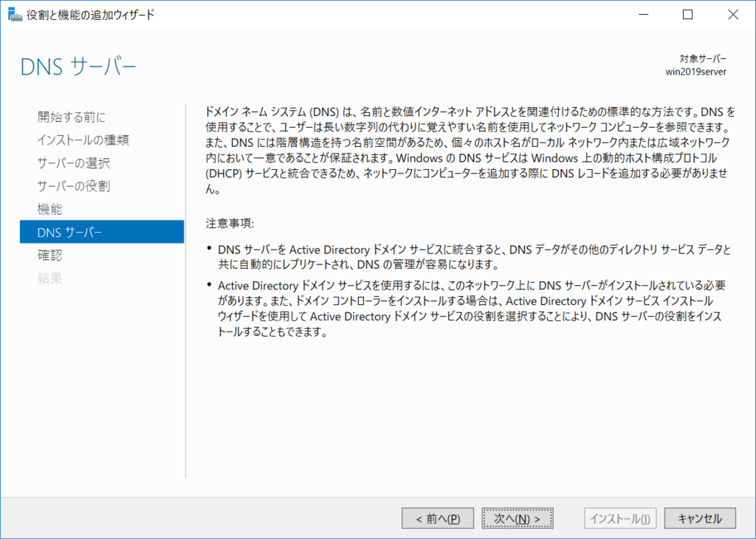This screenshot has width=756, height=539.
Task: Click the disabled インストール(I) button
Action: [x=620, y=518]
